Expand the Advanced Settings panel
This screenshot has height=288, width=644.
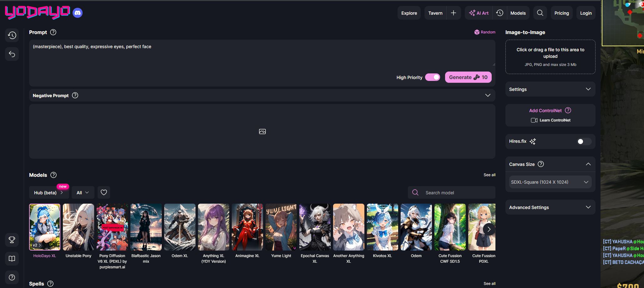[x=550, y=207]
